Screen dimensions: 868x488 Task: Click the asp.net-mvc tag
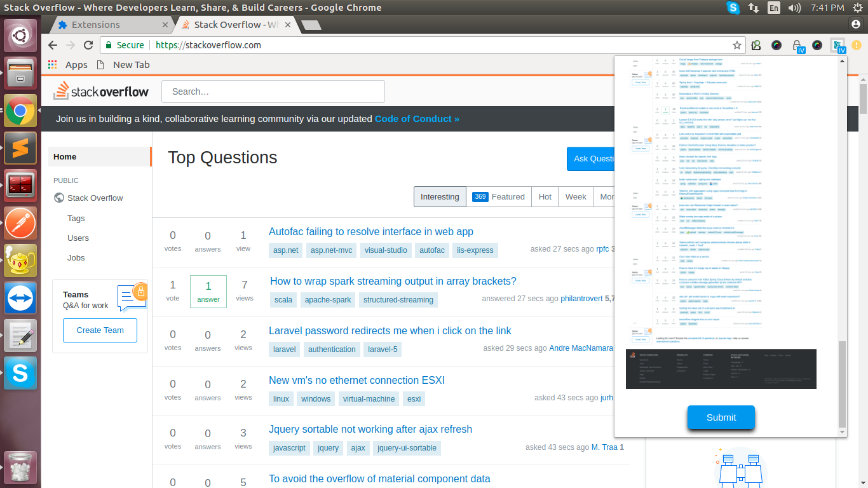point(331,250)
